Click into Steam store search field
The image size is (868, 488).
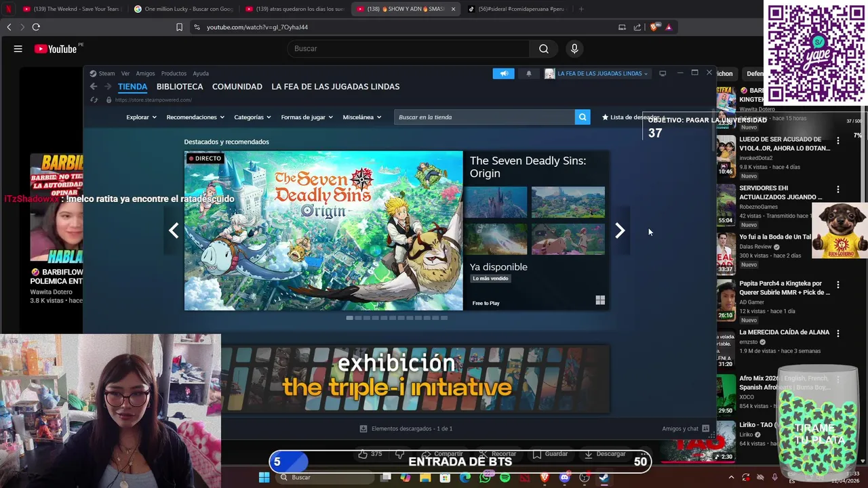point(484,117)
